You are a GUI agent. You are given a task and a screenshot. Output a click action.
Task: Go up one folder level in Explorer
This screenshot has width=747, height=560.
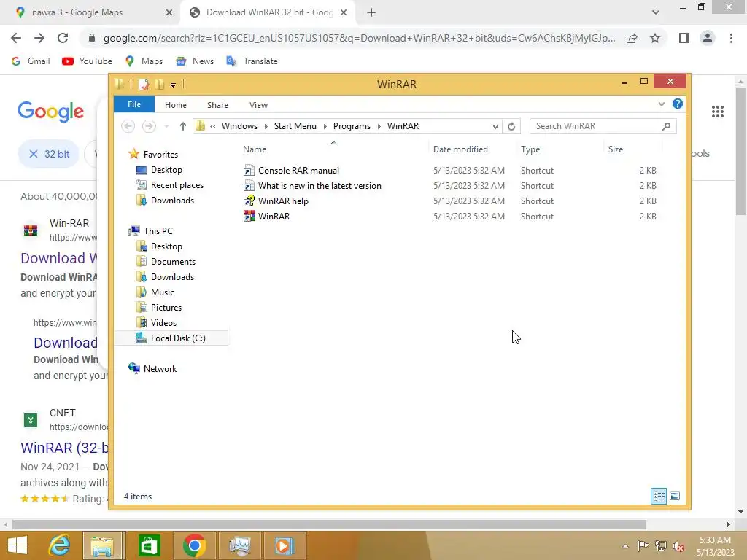pos(183,126)
